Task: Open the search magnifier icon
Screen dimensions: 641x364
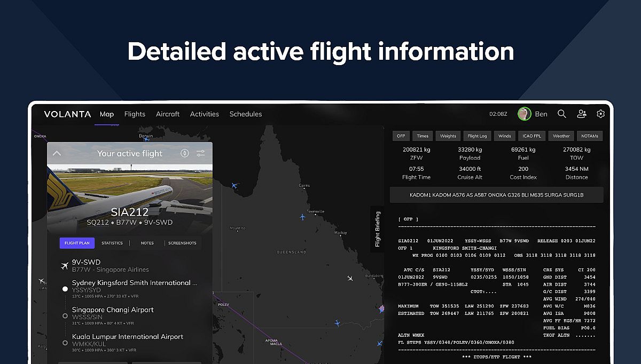Action: point(562,114)
